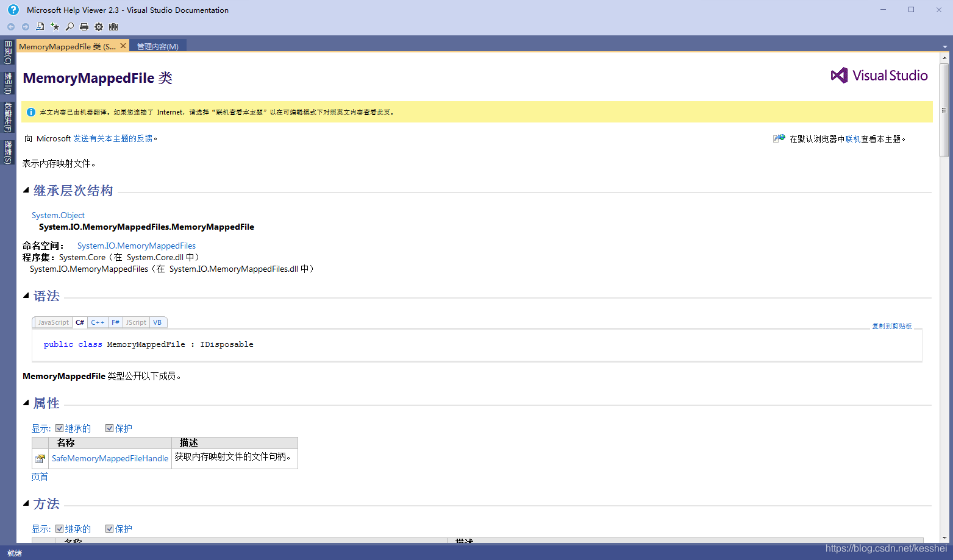Close the MemoryMappedFile 类 tab
The height and width of the screenshot is (560, 953).
pyautogui.click(x=123, y=46)
